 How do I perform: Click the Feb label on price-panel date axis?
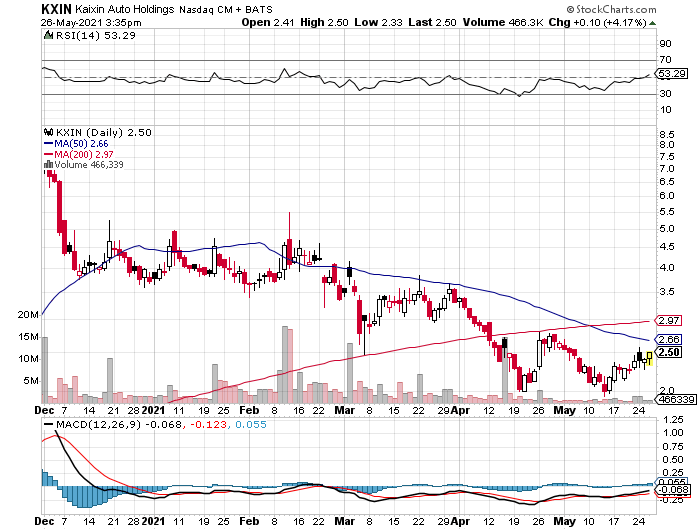pyautogui.click(x=249, y=410)
